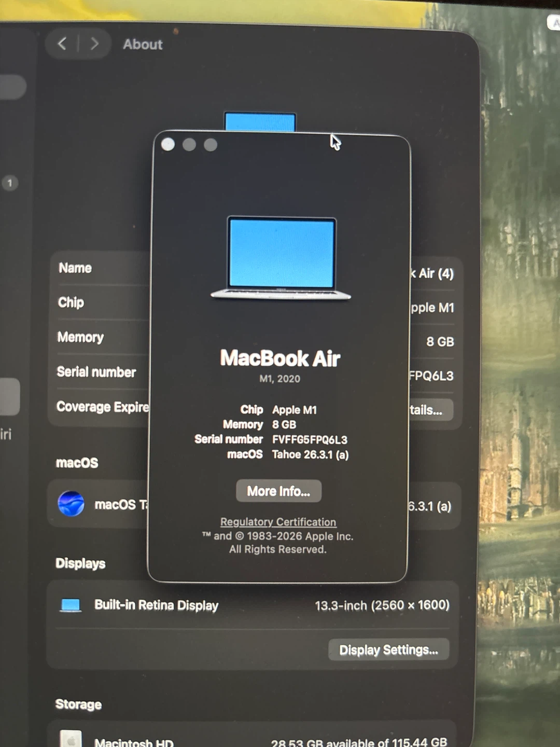Screen dimensions: 560x747
Task: Click the dialog's disabled zoom button
Action: 211,144
